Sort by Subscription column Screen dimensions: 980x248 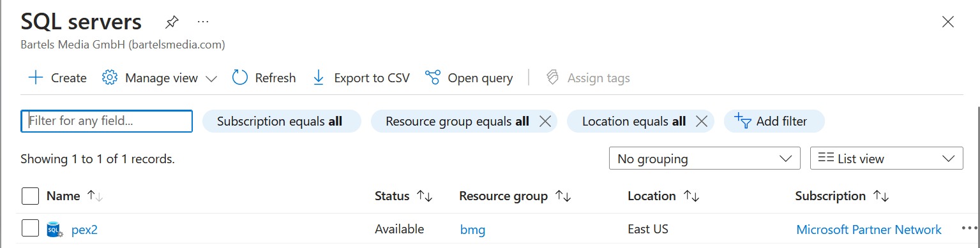pyautogui.click(x=841, y=196)
